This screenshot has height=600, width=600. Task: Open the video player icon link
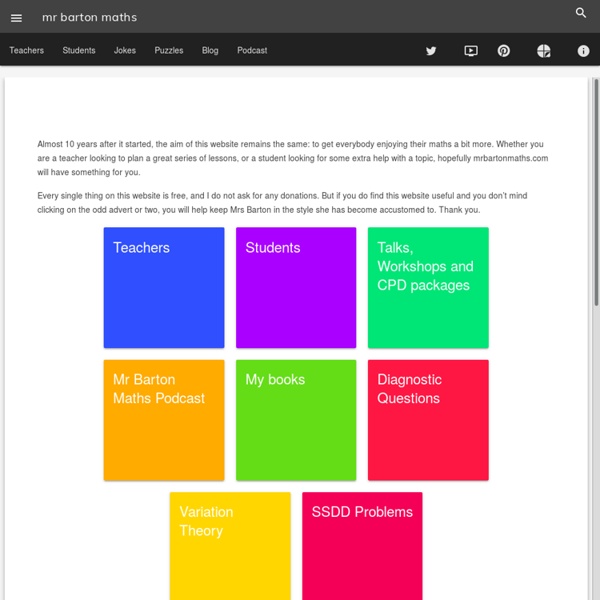[471, 51]
